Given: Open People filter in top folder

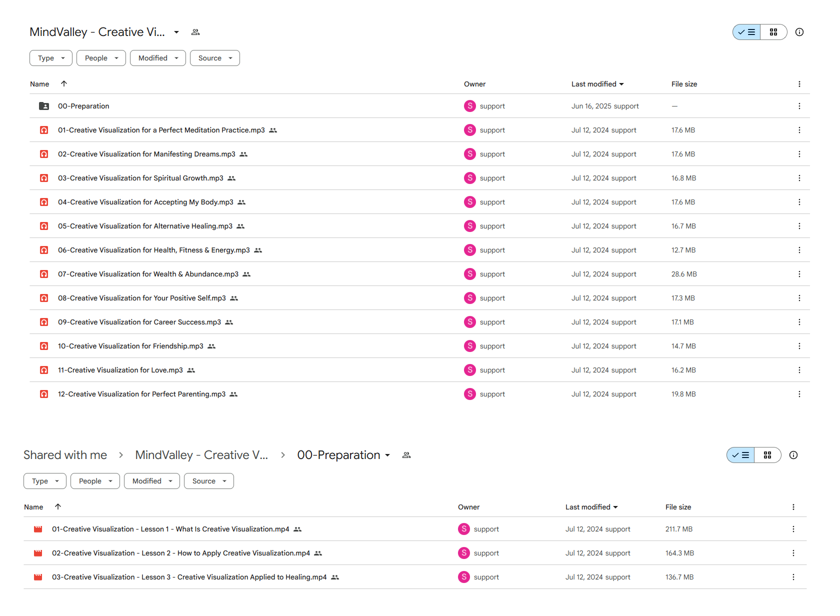Looking at the screenshot, I should 101,58.
